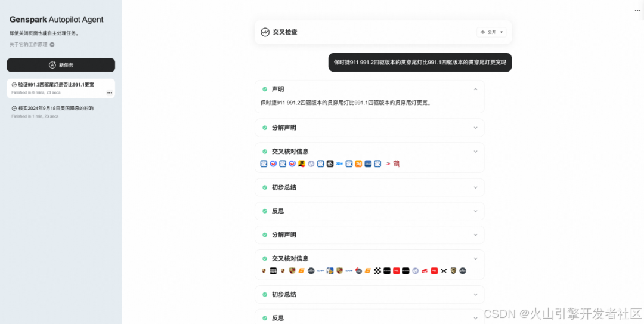
Task: Open the red swoosh source icon
Action: click(x=387, y=163)
